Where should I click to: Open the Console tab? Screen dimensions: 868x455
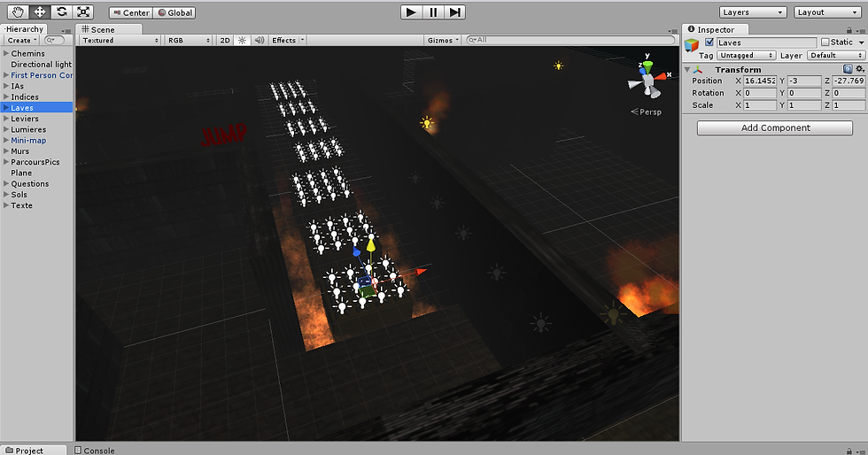94,451
